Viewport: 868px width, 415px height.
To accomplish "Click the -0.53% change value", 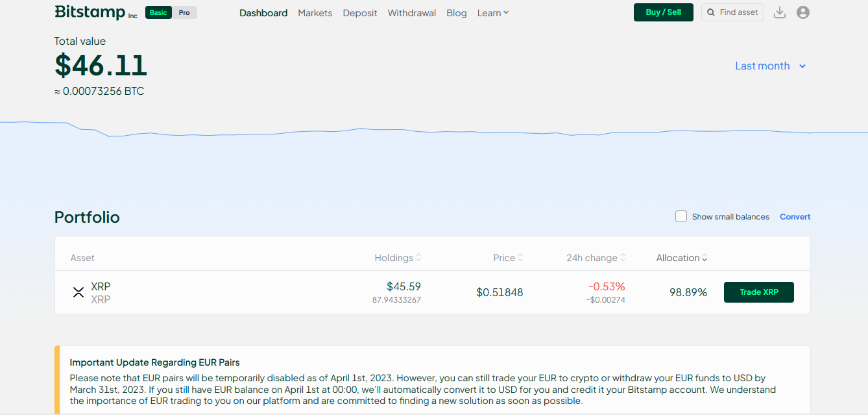I will point(607,286).
